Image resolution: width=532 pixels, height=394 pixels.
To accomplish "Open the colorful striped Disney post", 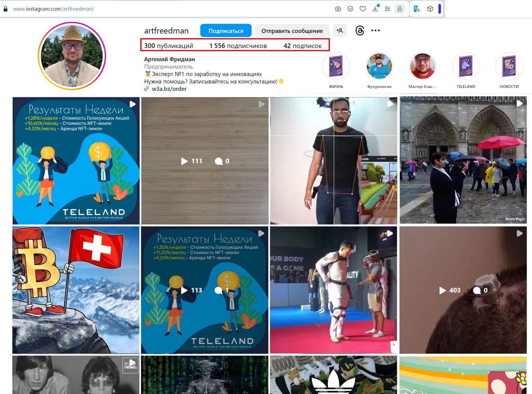I will pos(463,375).
